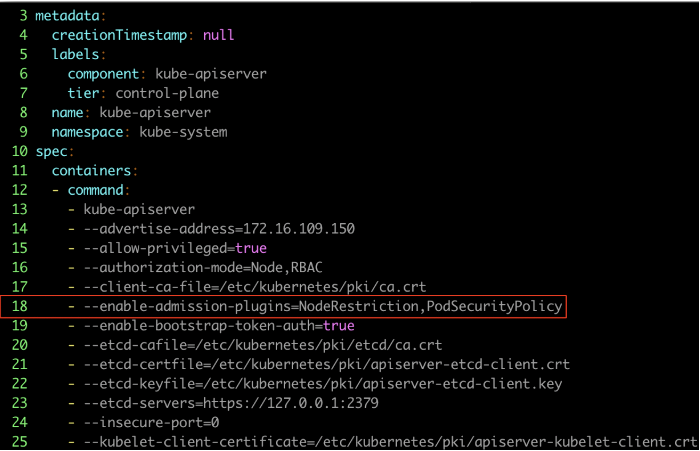Click line number 18

pos(19,306)
